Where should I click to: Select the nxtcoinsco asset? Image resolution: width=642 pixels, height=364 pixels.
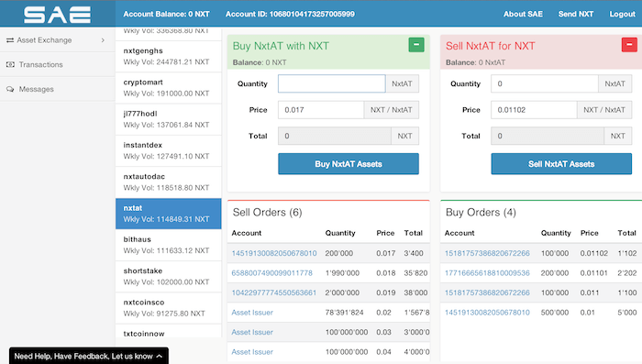point(168,308)
